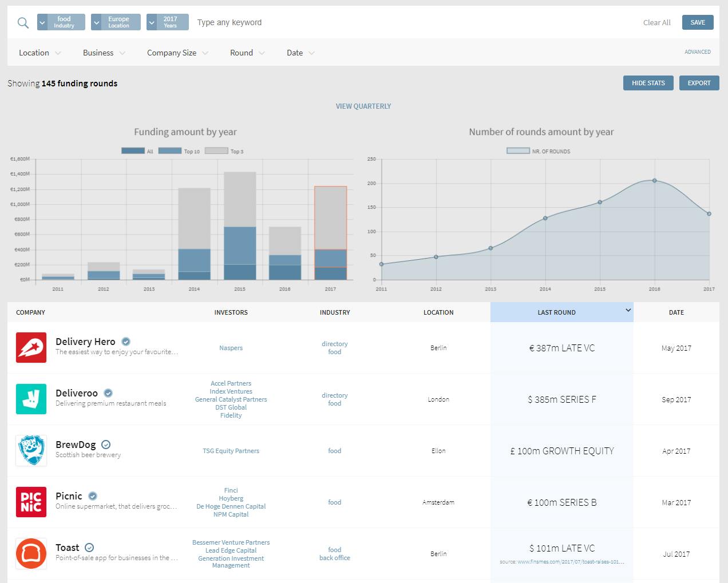Open the food Industry filter chip dropdown
This screenshot has width=728, height=583.
pos(42,22)
